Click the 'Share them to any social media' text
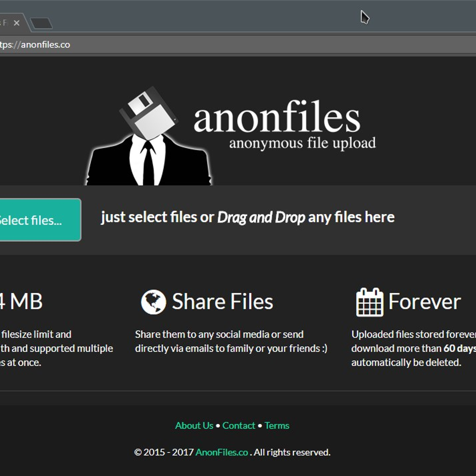The width and height of the screenshot is (476, 476). click(x=219, y=334)
